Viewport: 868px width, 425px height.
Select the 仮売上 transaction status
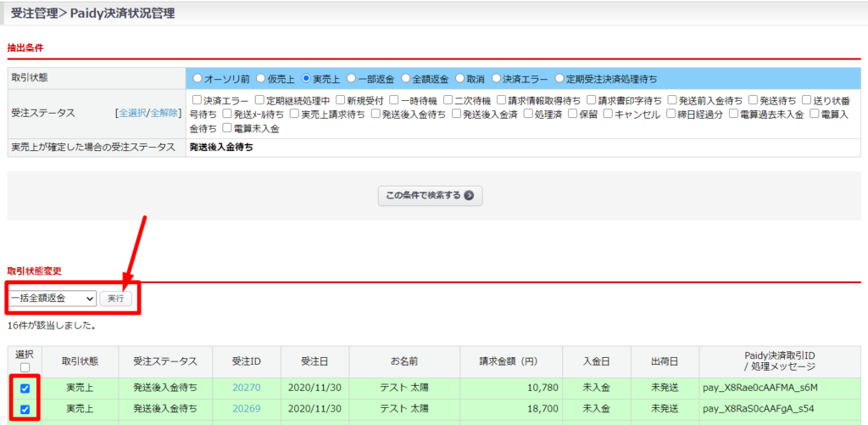coord(261,79)
